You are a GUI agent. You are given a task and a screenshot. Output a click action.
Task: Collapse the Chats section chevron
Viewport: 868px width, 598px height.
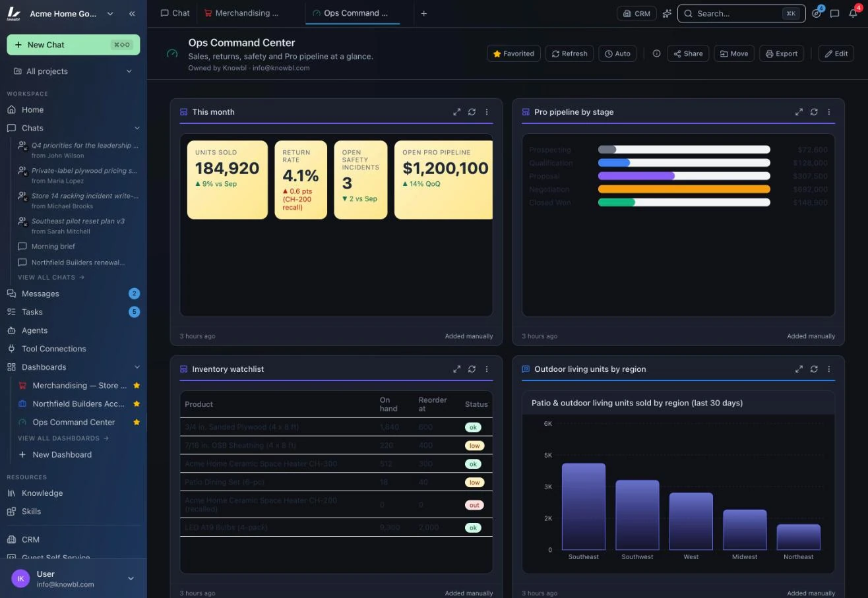[137, 128]
